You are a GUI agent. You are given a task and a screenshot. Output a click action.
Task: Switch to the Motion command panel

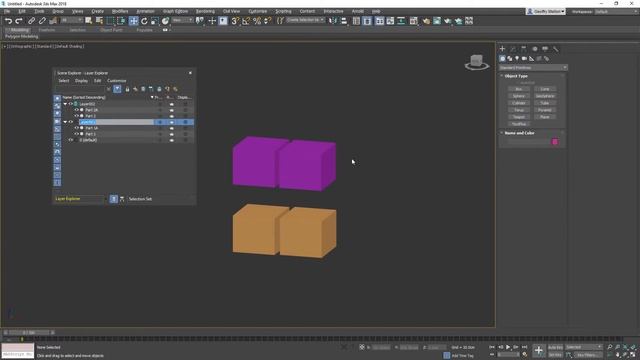[x=535, y=49]
